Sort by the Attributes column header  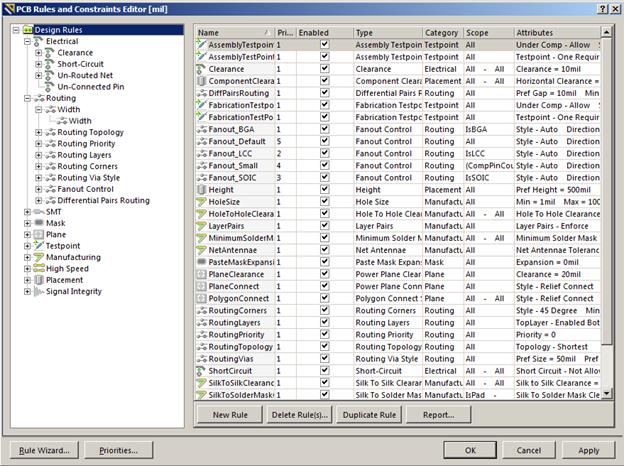[557, 33]
